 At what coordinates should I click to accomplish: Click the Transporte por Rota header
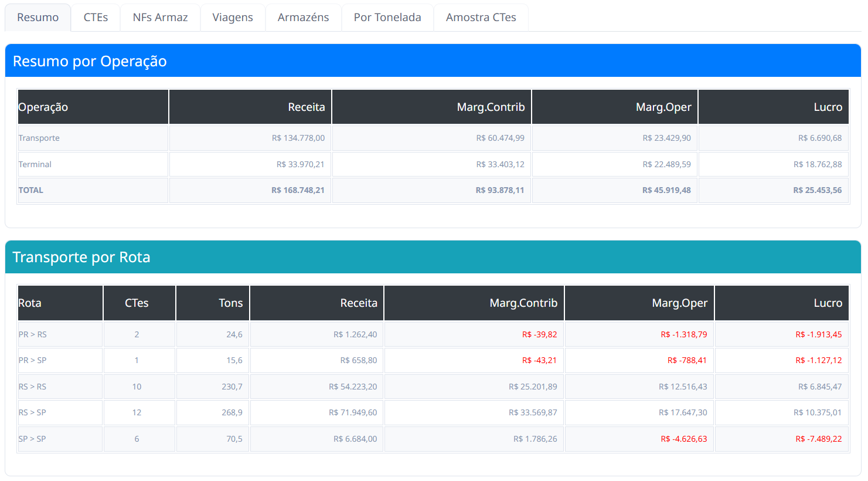tap(81, 258)
